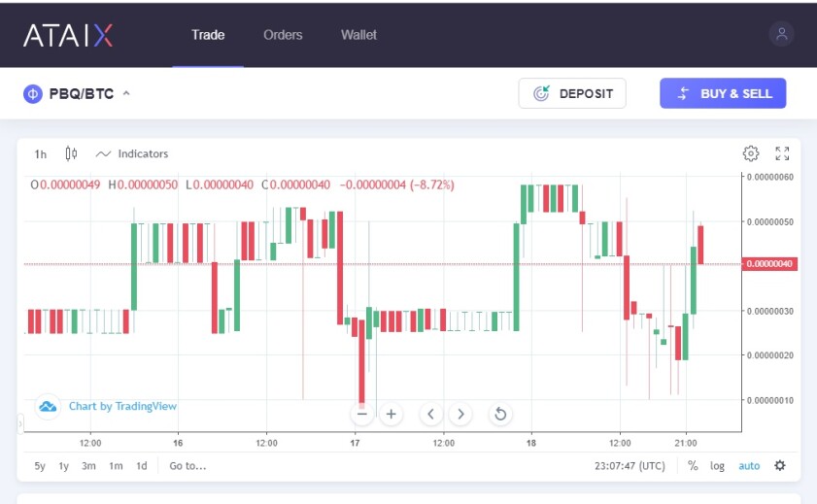Screen dimensions: 817x504
Task: Select the 1d date range
Action: coord(141,466)
